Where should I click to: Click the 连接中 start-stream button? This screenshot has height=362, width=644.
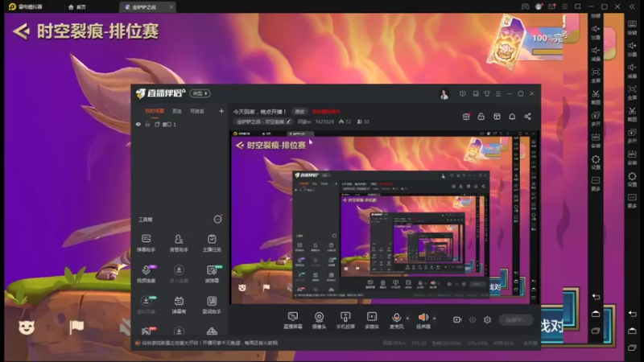click(516, 319)
